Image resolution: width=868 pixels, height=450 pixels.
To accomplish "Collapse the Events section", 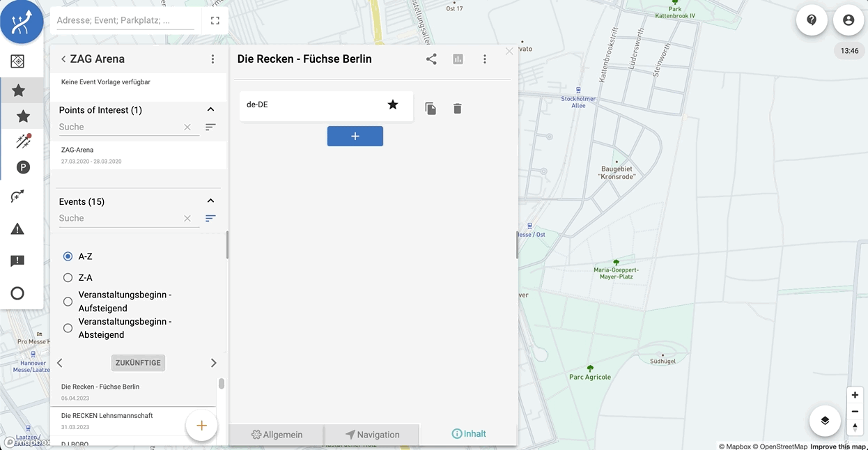I will point(210,201).
